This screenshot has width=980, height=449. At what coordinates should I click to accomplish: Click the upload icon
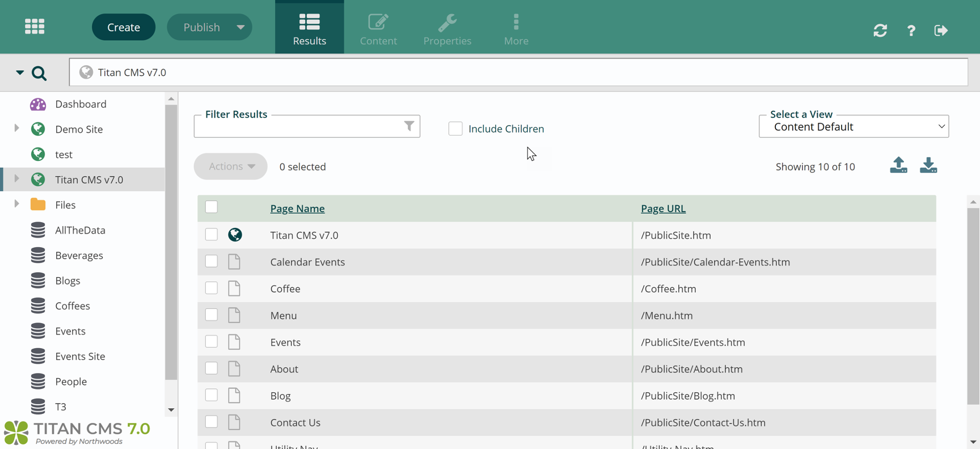coord(898,165)
